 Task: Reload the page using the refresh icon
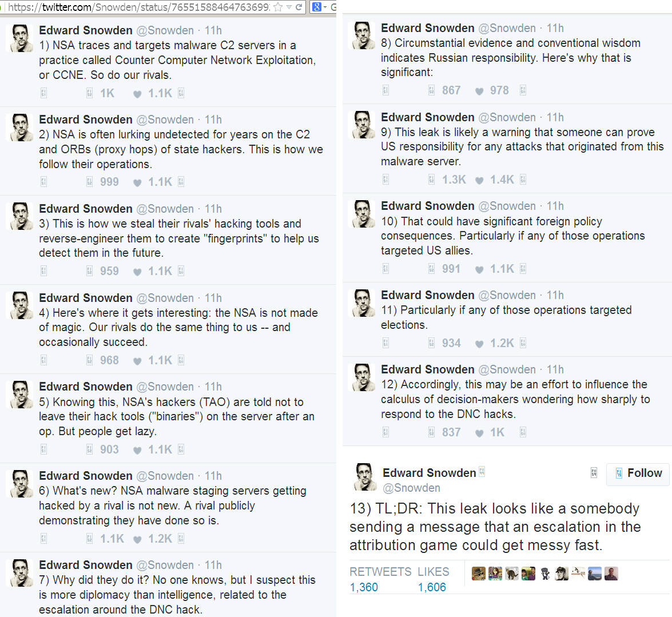click(x=299, y=7)
